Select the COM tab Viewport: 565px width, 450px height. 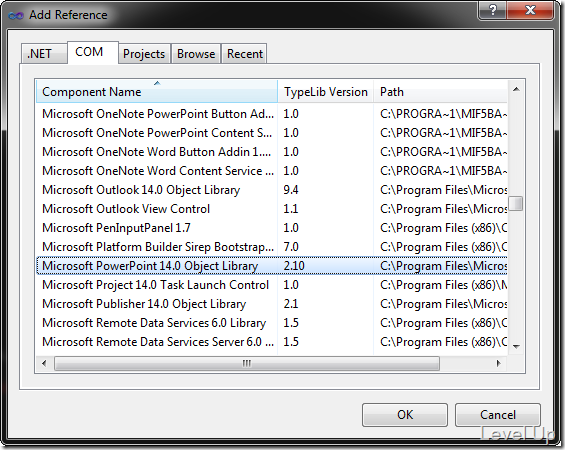[x=93, y=52]
